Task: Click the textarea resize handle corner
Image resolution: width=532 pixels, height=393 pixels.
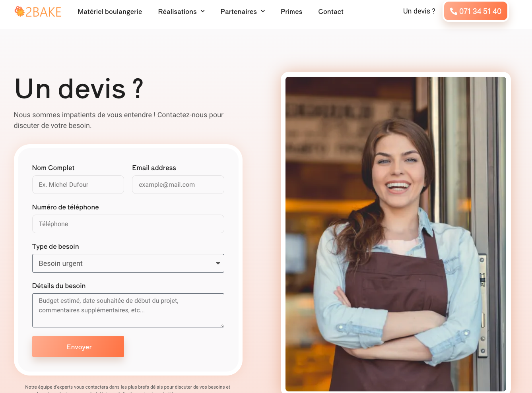Action: 222,325
